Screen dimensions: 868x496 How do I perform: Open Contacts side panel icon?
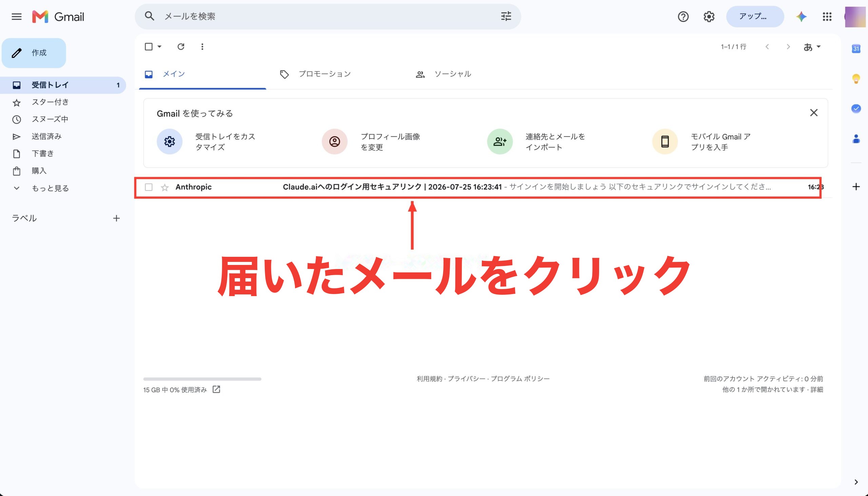point(856,139)
